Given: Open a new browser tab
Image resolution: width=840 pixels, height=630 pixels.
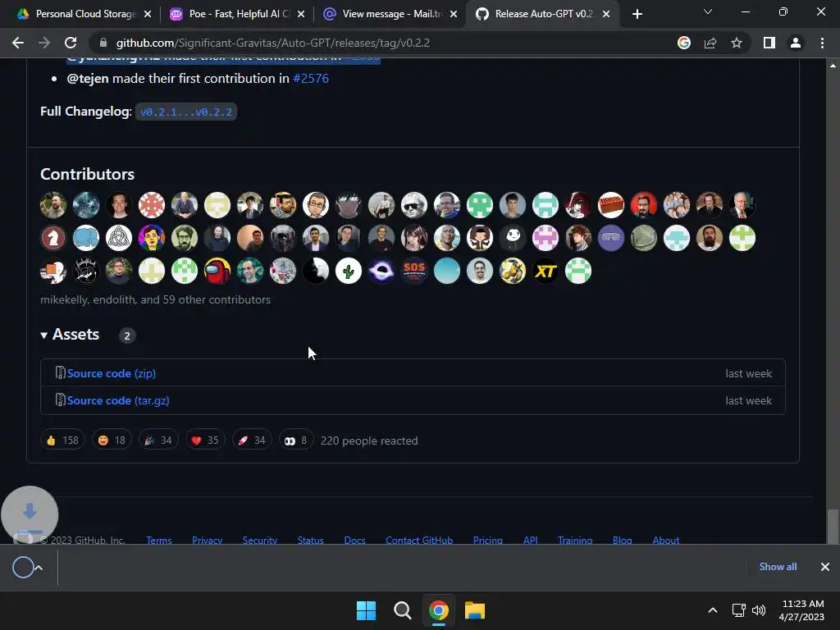Looking at the screenshot, I should click(637, 15).
